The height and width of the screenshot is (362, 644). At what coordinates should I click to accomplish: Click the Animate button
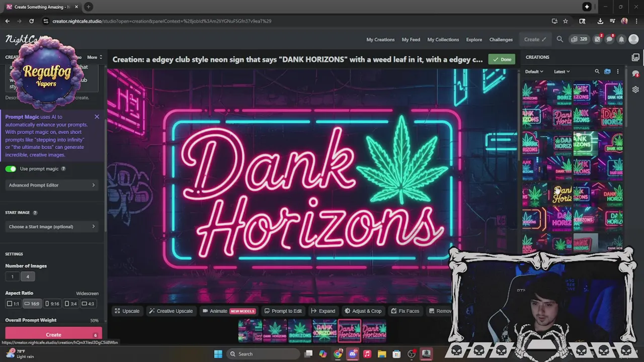[229, 311]
